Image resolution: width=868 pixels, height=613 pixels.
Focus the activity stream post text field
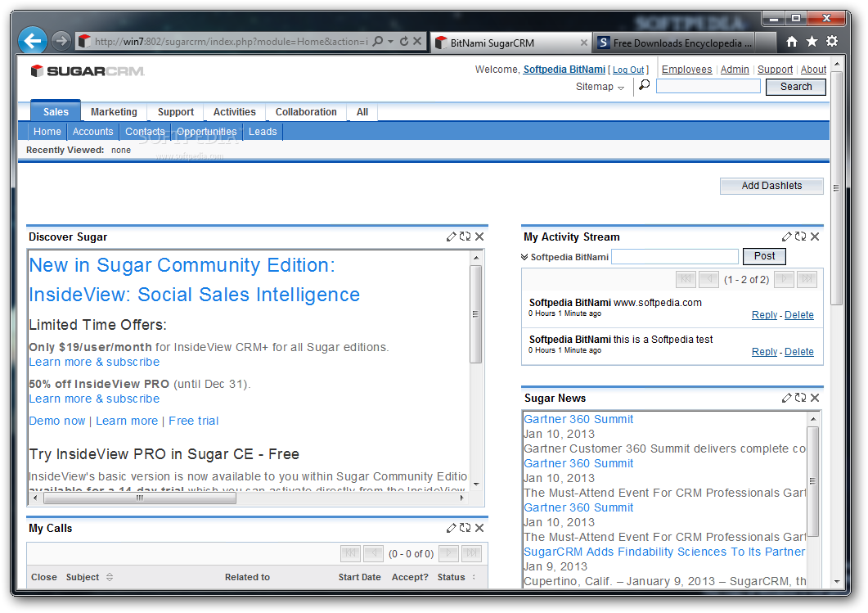[675, 256]
